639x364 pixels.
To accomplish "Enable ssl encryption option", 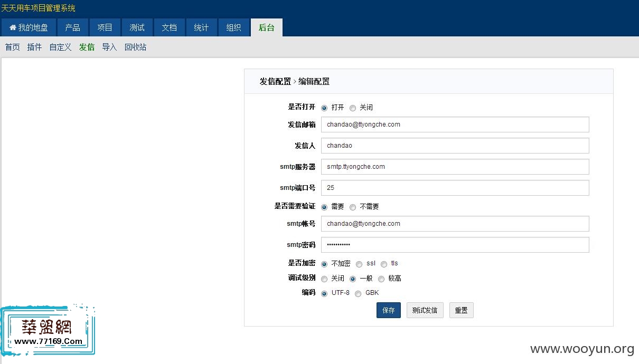I will point(359,264).
